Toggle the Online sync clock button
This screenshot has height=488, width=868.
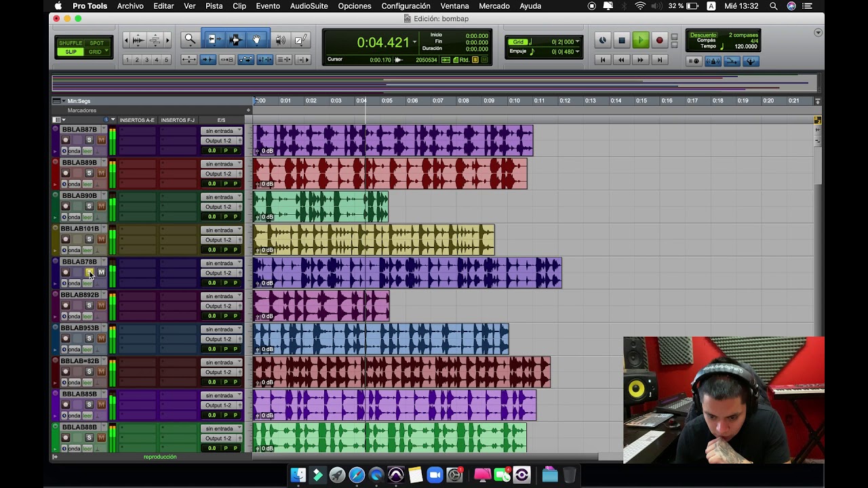(x=602, y=41)
